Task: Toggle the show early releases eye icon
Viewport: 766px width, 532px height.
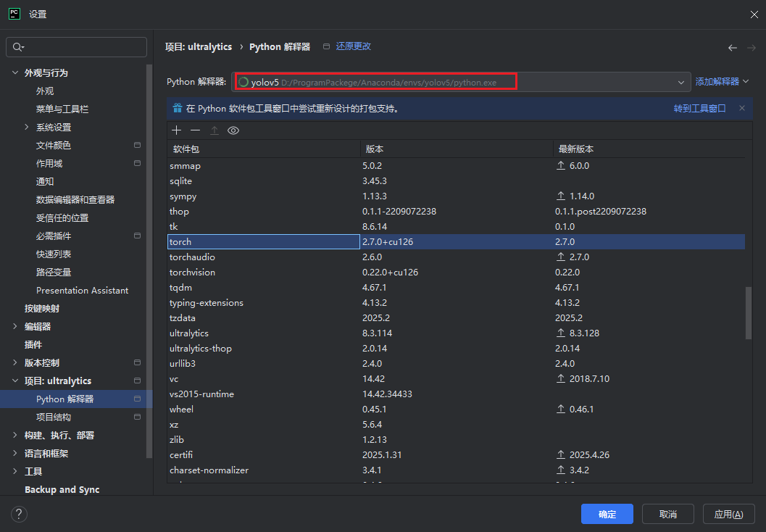Action: click(233, 130)
